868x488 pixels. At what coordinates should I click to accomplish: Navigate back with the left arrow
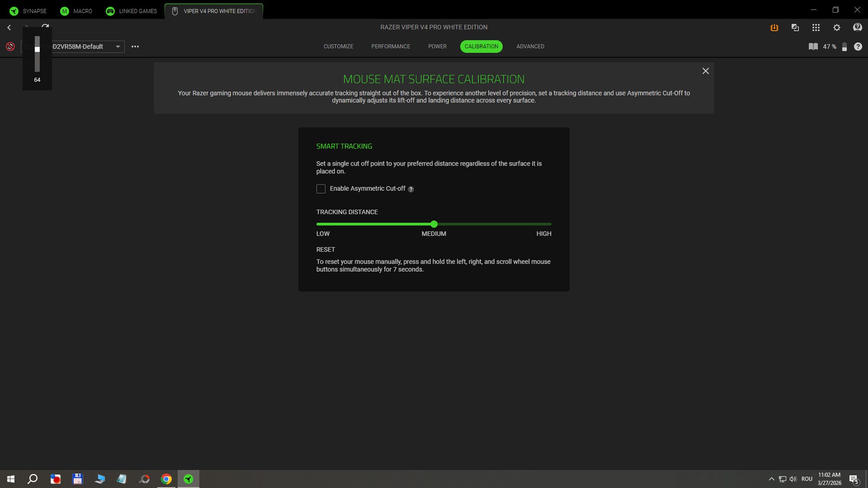(9, 27)
